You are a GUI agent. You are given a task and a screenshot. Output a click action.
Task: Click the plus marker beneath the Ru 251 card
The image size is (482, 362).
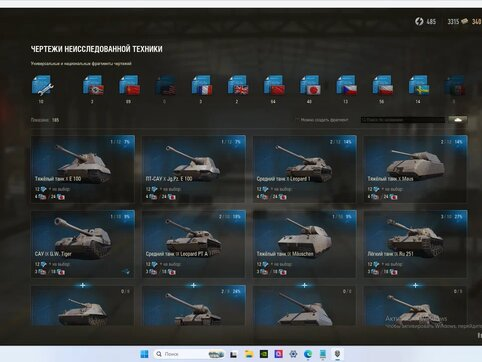(x=415, y=285)
